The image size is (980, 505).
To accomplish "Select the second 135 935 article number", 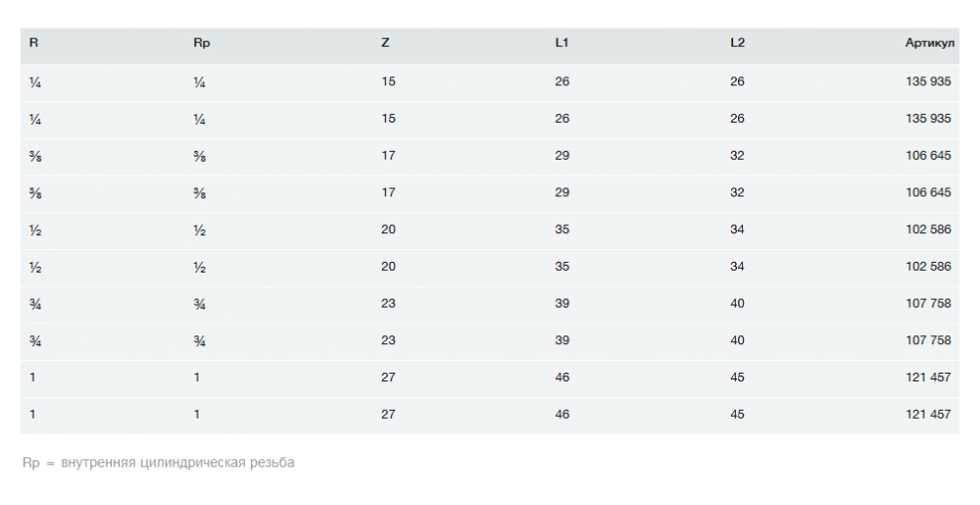I will (928, 119).
